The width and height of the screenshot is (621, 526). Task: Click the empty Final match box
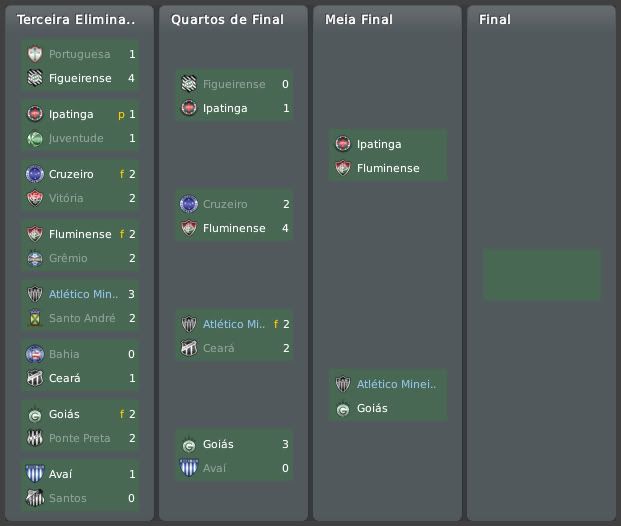[541, 275]
